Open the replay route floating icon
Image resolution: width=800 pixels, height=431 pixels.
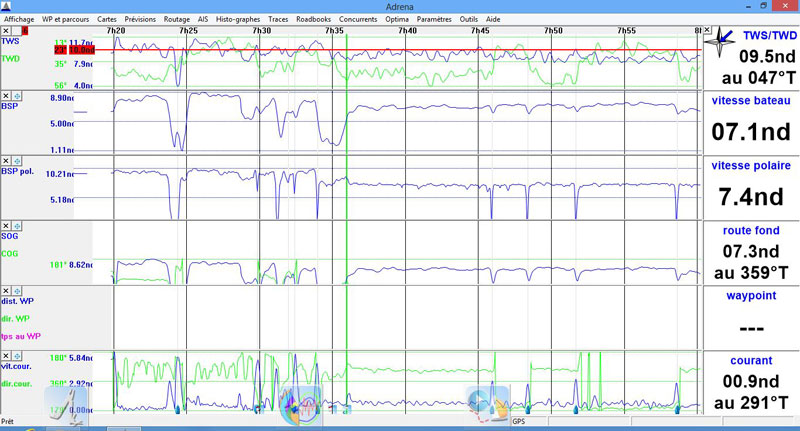coord(488,404)
